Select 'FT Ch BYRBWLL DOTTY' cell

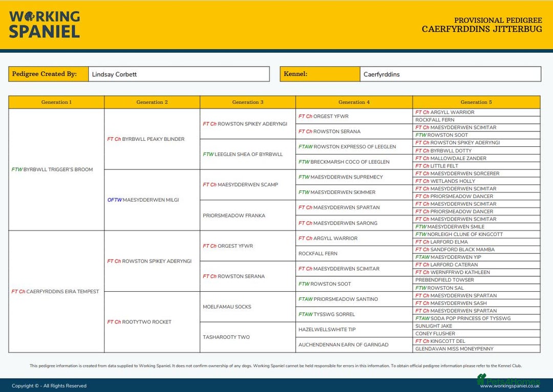(476, 150)
